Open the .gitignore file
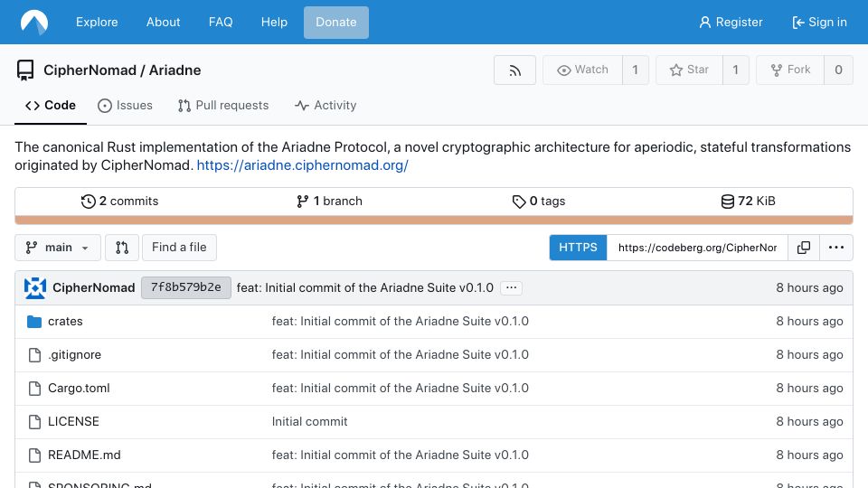Viewport: 868px width, 488px height. click(x=75, y=354)
